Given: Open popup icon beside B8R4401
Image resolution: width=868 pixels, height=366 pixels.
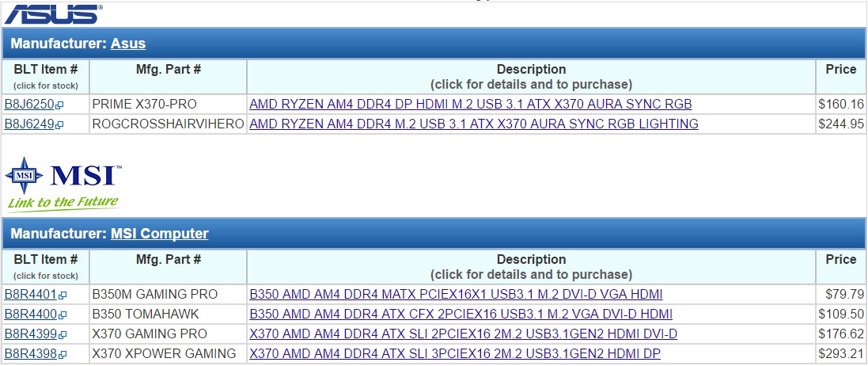Looking at the screenshot, I should coord(59,295).
